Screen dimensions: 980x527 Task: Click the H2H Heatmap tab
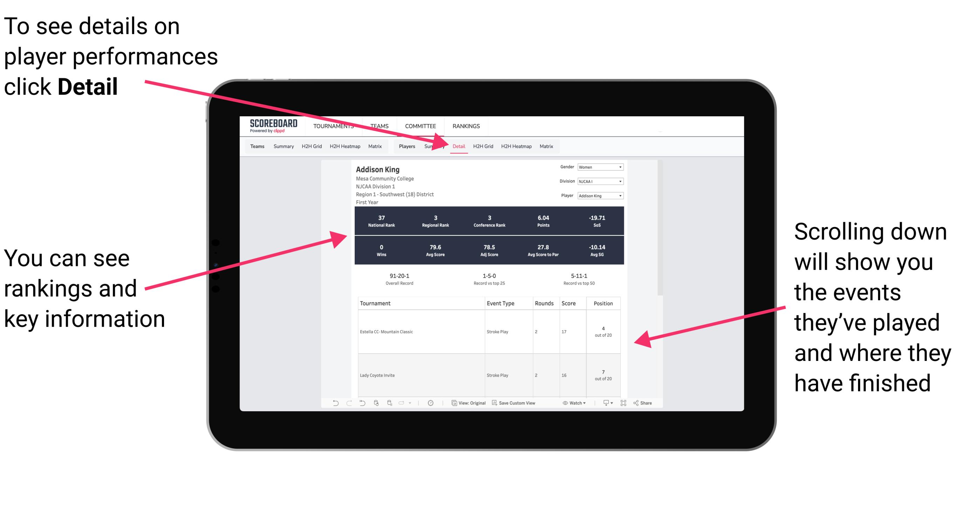coord(517,146)
